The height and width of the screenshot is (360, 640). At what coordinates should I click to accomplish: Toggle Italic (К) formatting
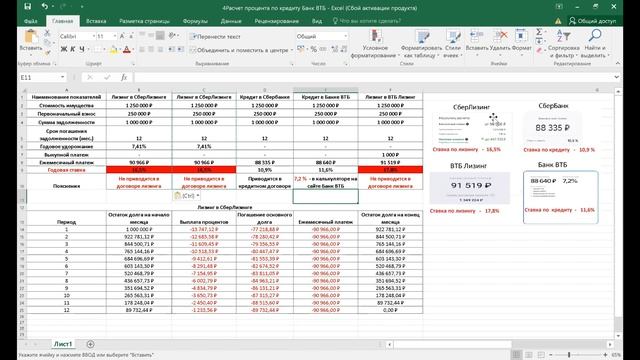[x=73, y=49]
